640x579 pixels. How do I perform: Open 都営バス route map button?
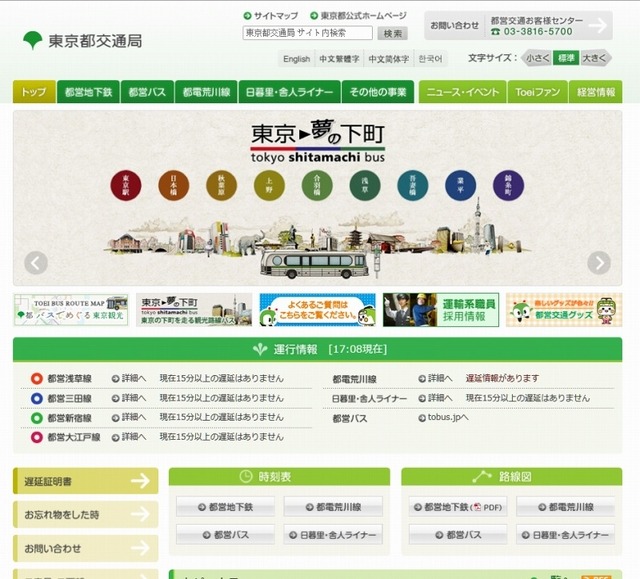click(x=458, y=535)
